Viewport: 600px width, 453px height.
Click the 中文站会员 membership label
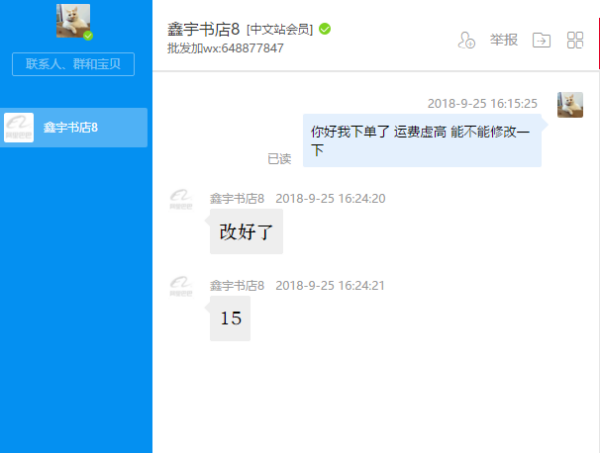point(280,29)
